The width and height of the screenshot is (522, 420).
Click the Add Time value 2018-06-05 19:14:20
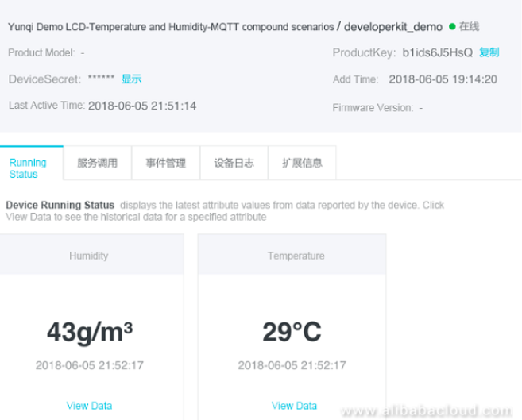click(443, 79)
